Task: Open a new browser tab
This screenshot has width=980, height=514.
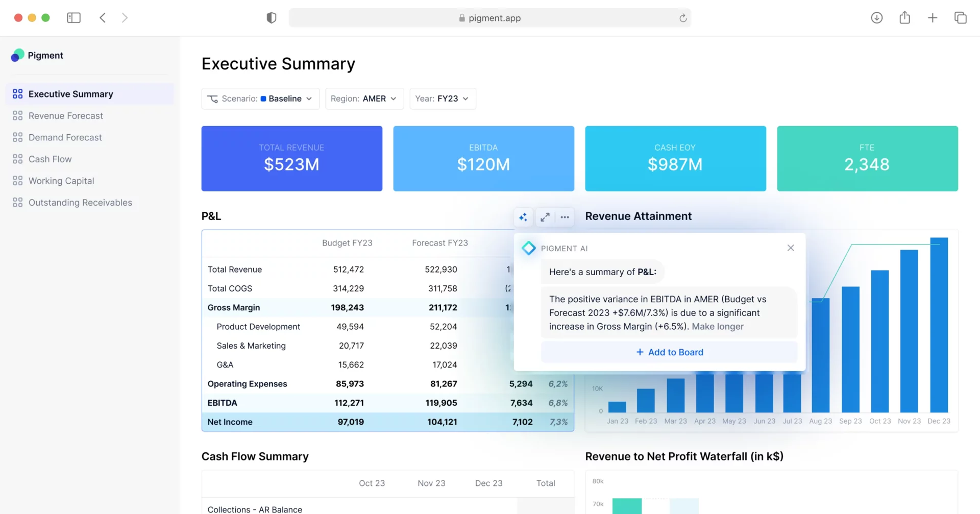Action: point(932,18)
